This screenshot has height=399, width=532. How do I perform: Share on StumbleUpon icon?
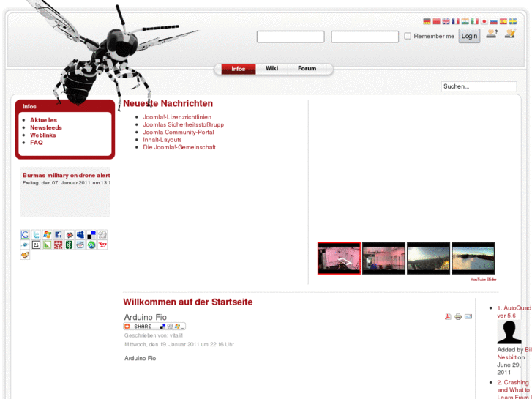(x=91, y=245)
